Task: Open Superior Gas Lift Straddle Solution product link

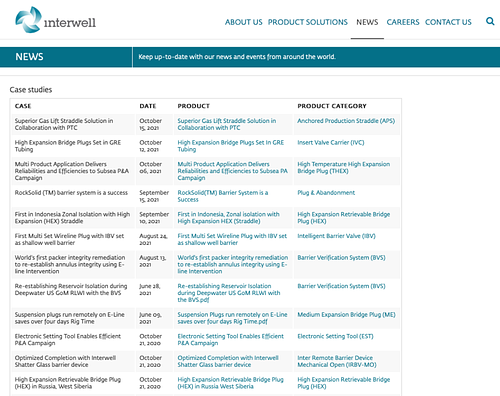Action: [x=227, y=124]
